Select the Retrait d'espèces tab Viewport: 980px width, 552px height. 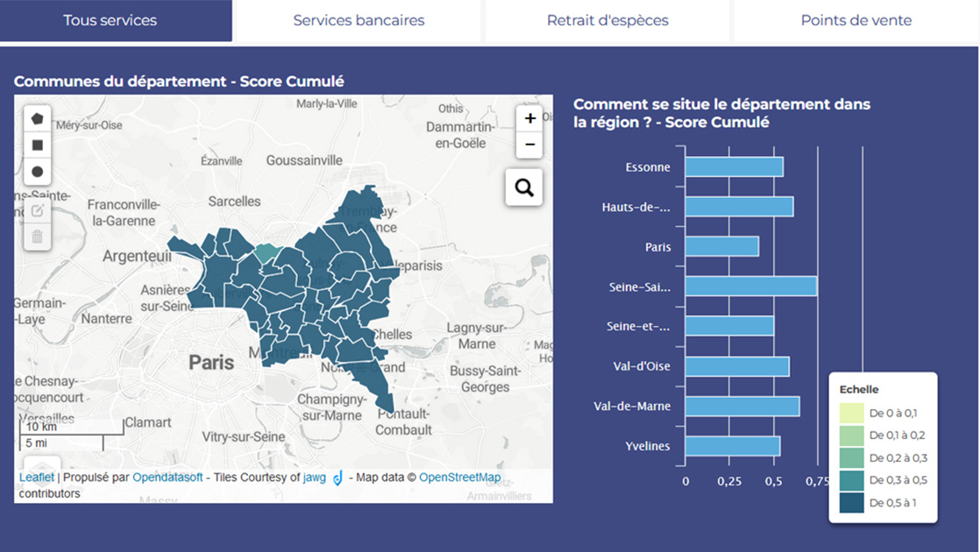(607, 20)
